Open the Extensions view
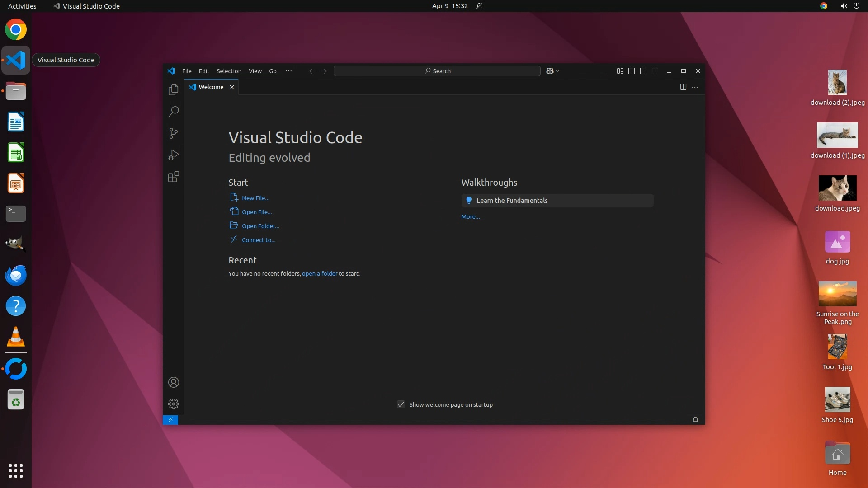 coord(174,177)
